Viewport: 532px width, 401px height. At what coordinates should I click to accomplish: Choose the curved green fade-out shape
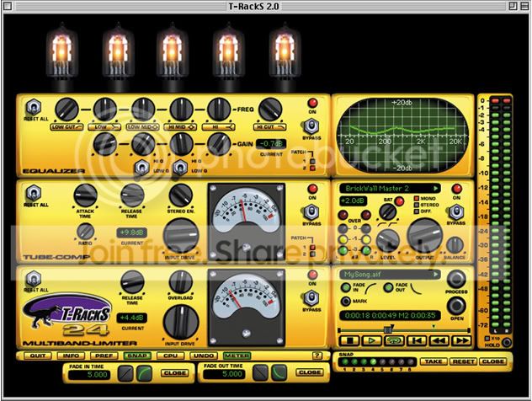tap(279, 373)
